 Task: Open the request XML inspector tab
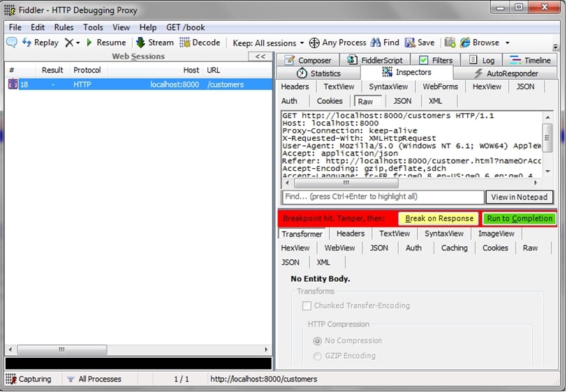click(435, 101)
